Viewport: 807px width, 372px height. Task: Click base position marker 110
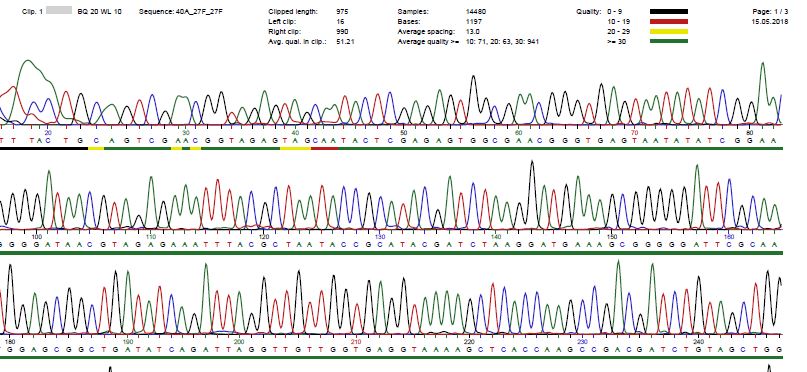(x=151, y=237)
